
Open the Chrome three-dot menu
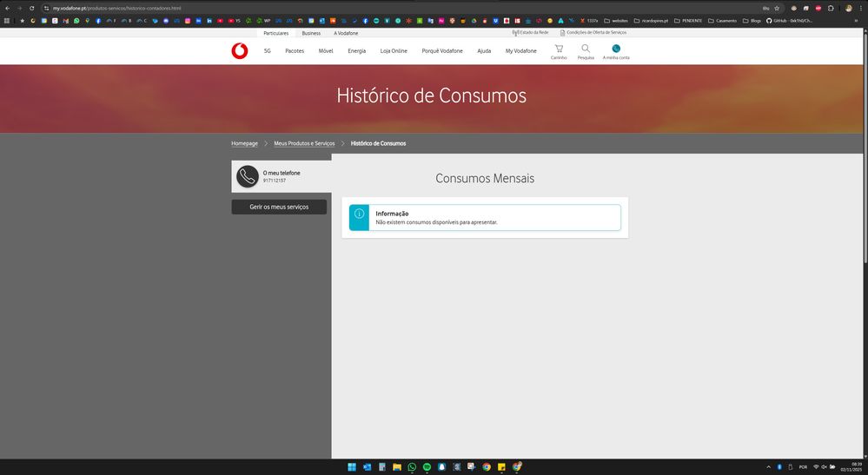pos(861,9)
